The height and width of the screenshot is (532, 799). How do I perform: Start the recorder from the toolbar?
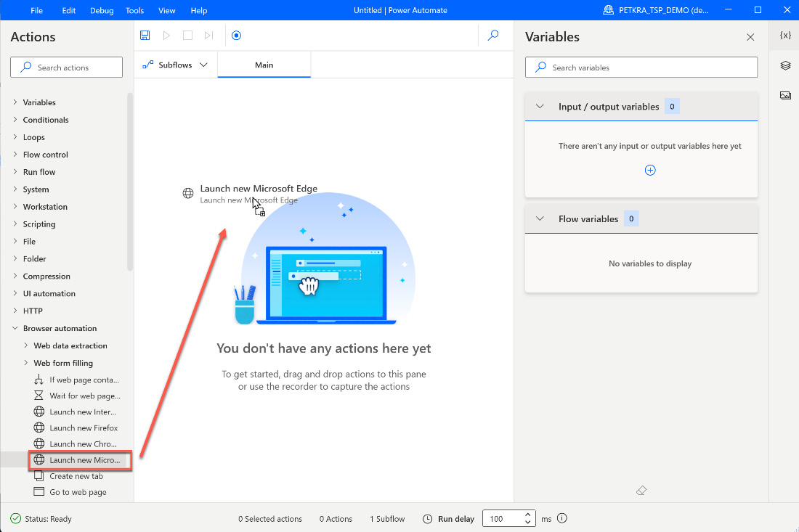(236, 35)
